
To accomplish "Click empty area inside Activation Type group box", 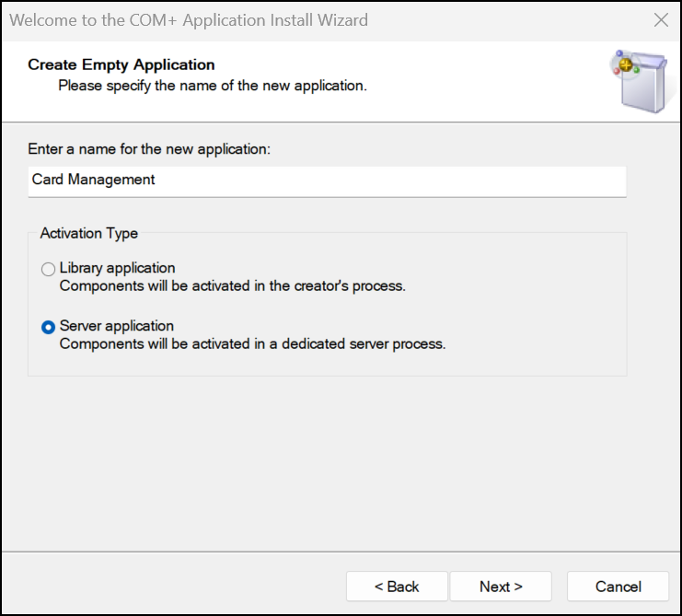I will pos(534,304).
